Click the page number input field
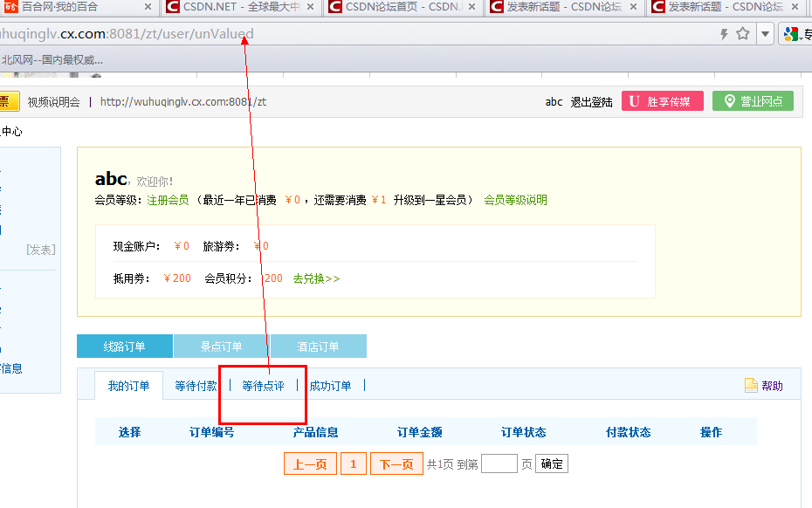 [499, 463]
